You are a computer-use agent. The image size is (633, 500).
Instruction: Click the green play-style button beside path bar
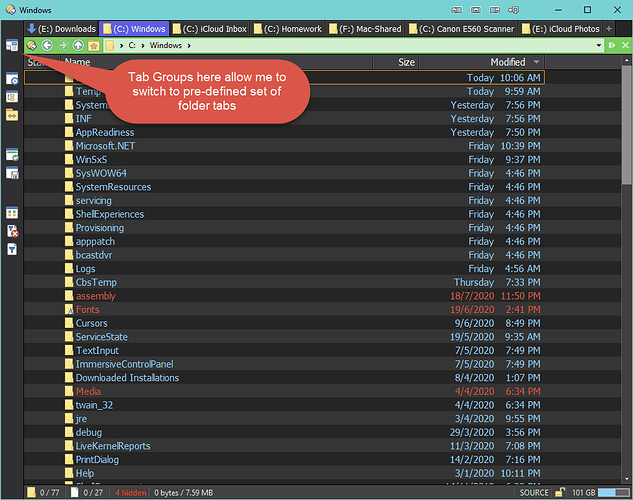click(612, 45)
